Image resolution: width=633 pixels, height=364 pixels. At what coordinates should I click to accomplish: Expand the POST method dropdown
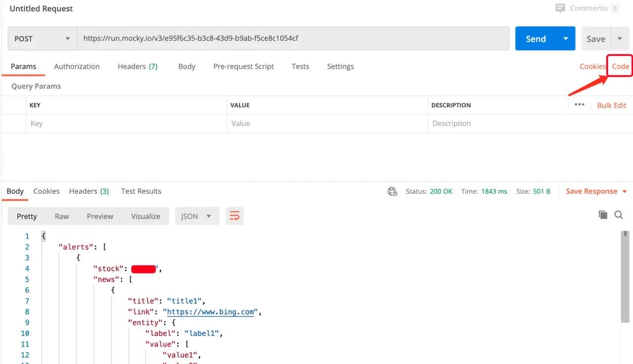(x=42, y=39)
